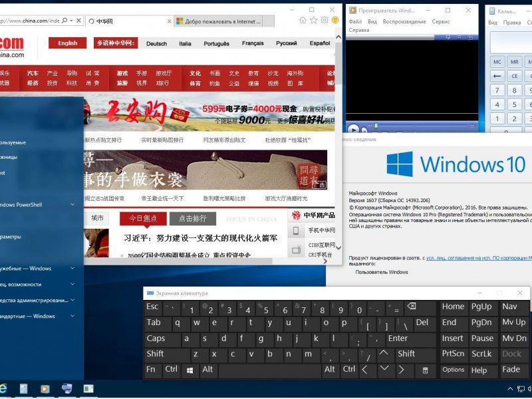Click the CE calculator button

(514, 76)
